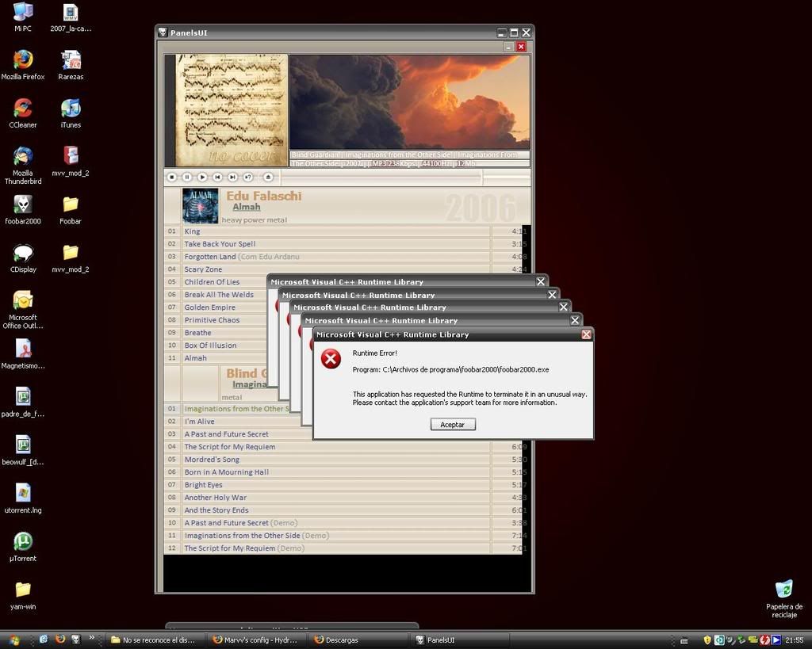Select the 2007_la-ca... video file icon
Screen dimensions: 812x649
pyautogui.click(x=71, y=17)
